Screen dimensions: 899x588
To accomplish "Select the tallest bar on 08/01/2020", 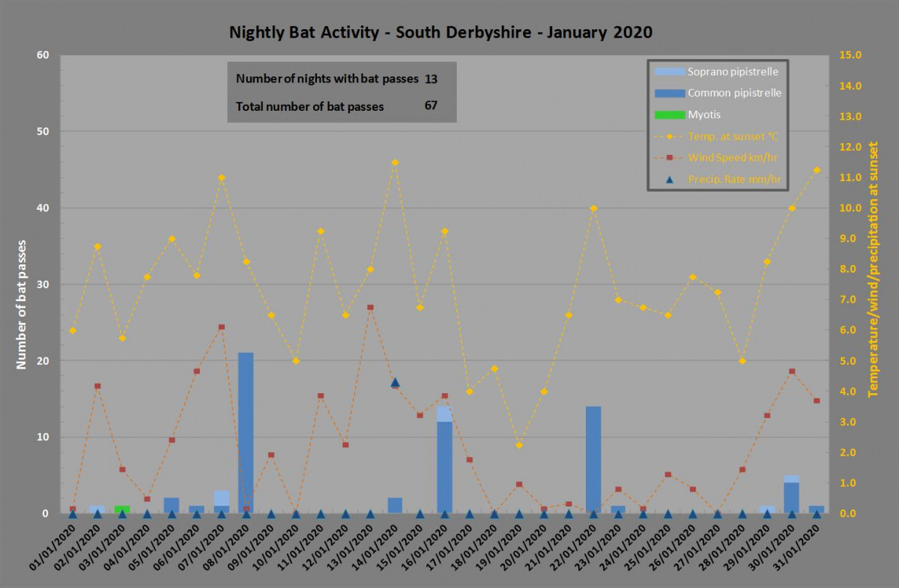I will (x=246, y=433).
